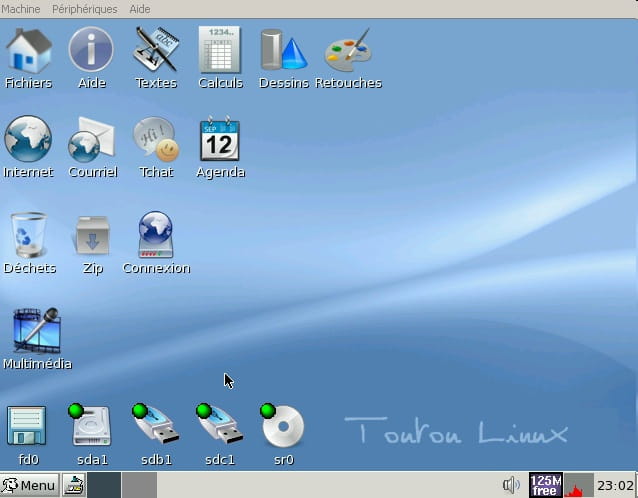
Task: Launch the Textes word processor icon
Action: 156,50
